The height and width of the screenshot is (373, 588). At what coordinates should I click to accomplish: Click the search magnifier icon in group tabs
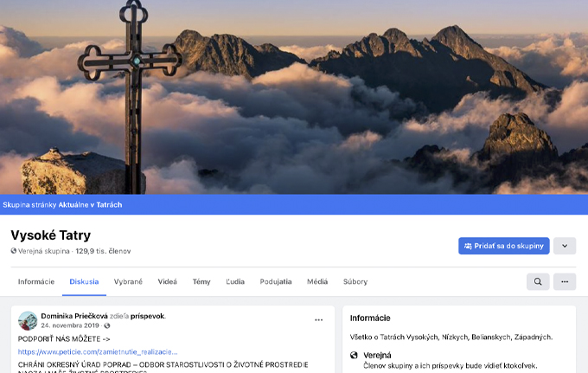tap(538, 281)
